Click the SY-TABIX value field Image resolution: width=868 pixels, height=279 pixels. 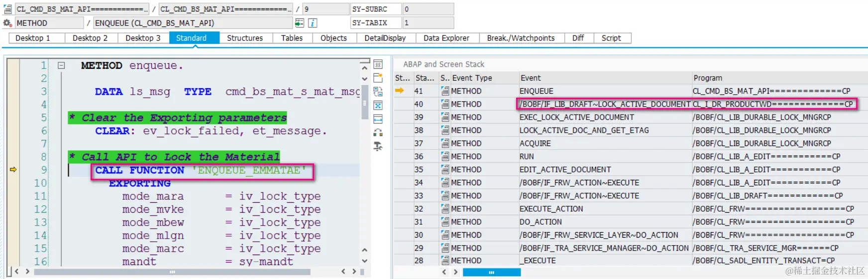(x=428, y=23)
